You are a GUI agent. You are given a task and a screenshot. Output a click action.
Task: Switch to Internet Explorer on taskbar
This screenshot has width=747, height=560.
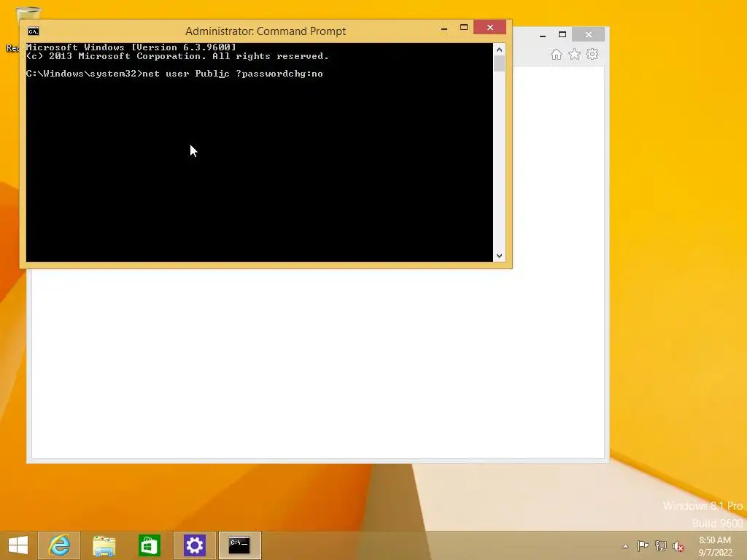coord(59,545)
